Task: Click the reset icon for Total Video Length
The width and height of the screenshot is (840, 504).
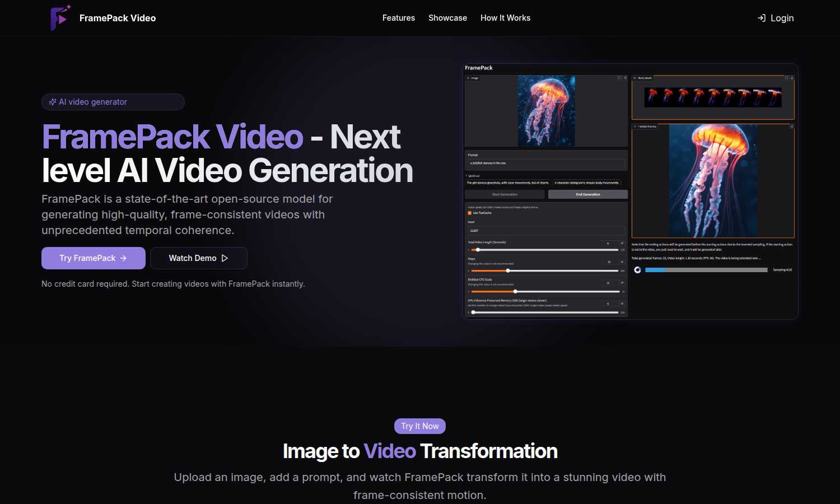Action: coord(622,244)
